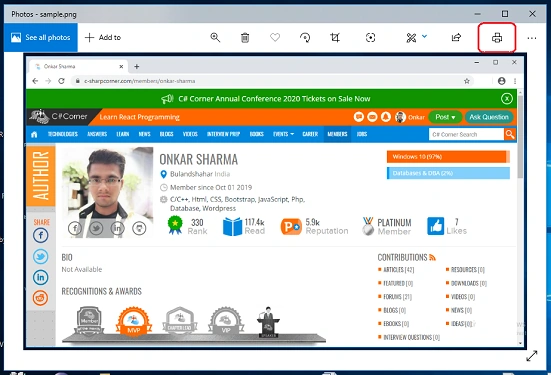Click bookmark star in pictured address bar
Image resolution: width=551 pixels, height=375 pixels.
(467, 81)
